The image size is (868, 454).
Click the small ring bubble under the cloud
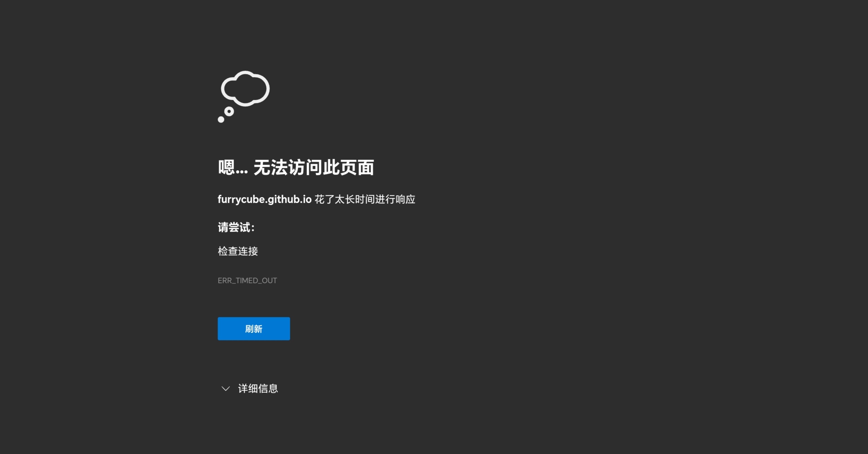pyautogui.click(x=229, y=111)
